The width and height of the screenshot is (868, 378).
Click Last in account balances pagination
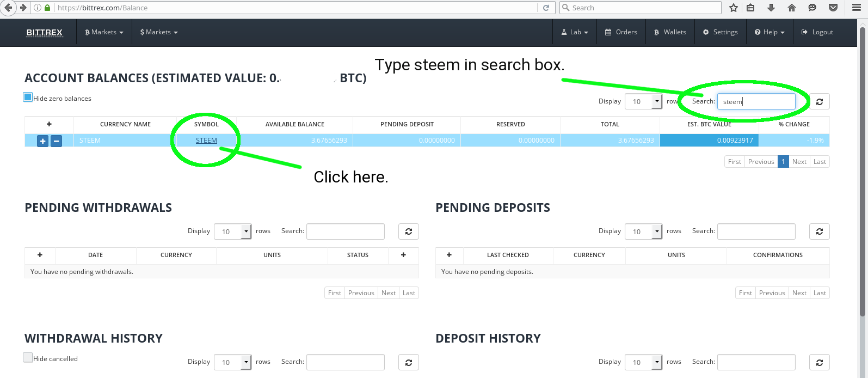click(820, 162)
